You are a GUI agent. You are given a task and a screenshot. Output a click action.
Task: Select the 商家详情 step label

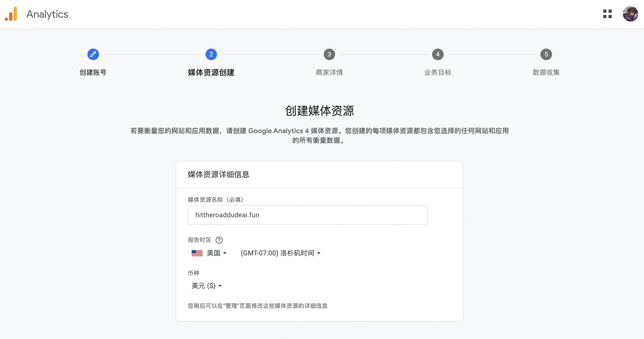[x=329, y=72]
